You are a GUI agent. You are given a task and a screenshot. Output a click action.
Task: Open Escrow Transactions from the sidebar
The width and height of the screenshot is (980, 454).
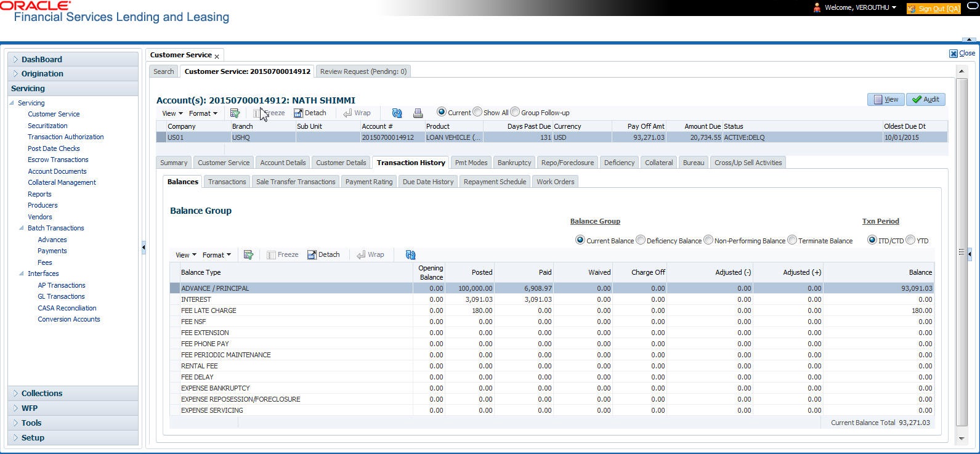click(58, 160)
